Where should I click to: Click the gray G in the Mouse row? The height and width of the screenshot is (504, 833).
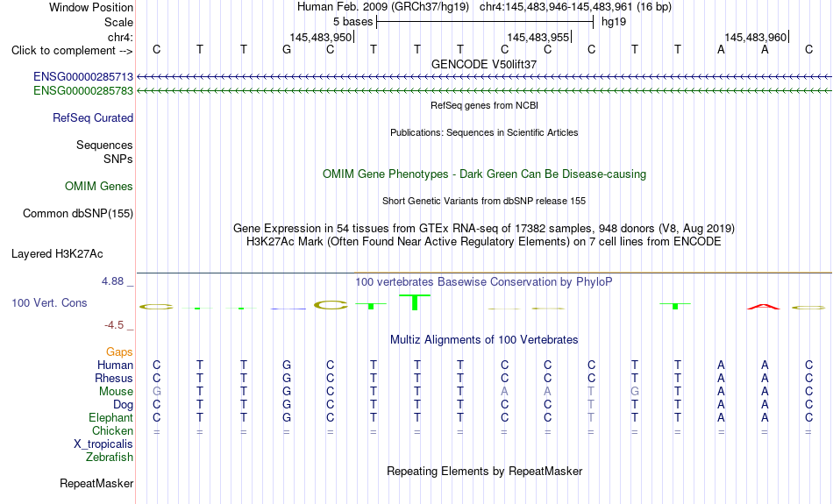tap(156, 392)
